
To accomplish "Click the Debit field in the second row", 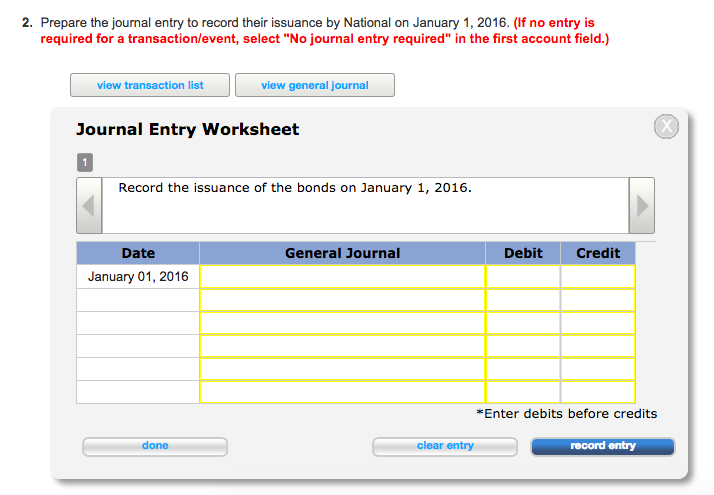I will click(x=523, y=300).
